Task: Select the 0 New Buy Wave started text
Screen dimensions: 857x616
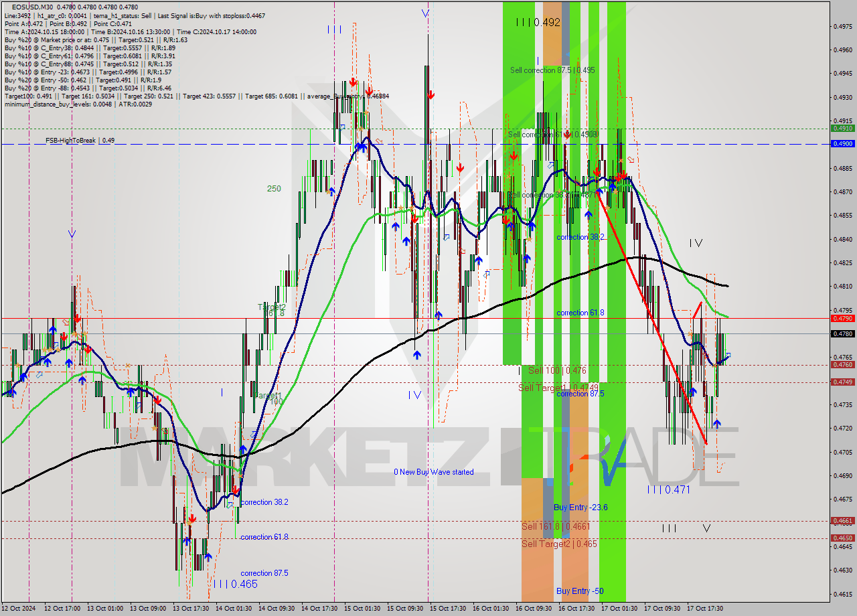Action: (434, 472)
